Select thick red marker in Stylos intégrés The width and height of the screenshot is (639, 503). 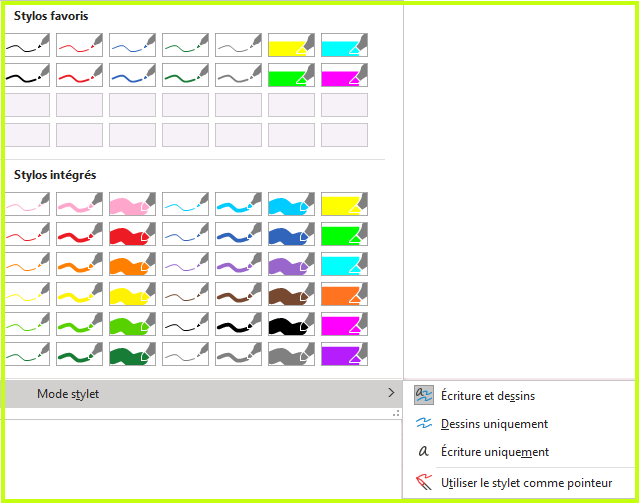[x=132, y=234]
